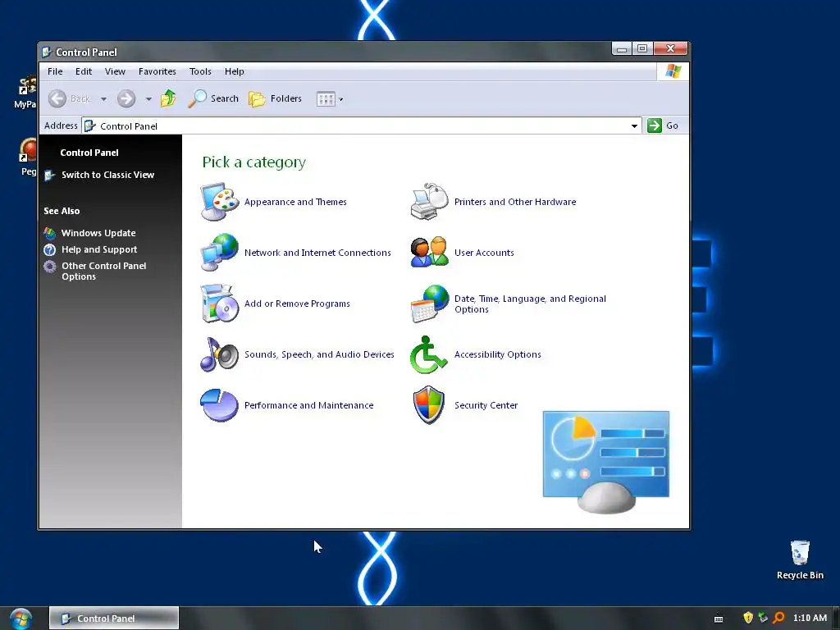This screenshot has height=630, width=840.
Task: Click Date, Time, Language, and Regional Options link
Action: click(x=531, y=304)
